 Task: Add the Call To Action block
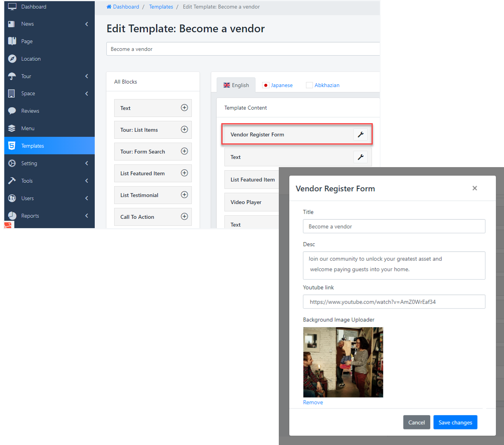[x=184, y=216]
